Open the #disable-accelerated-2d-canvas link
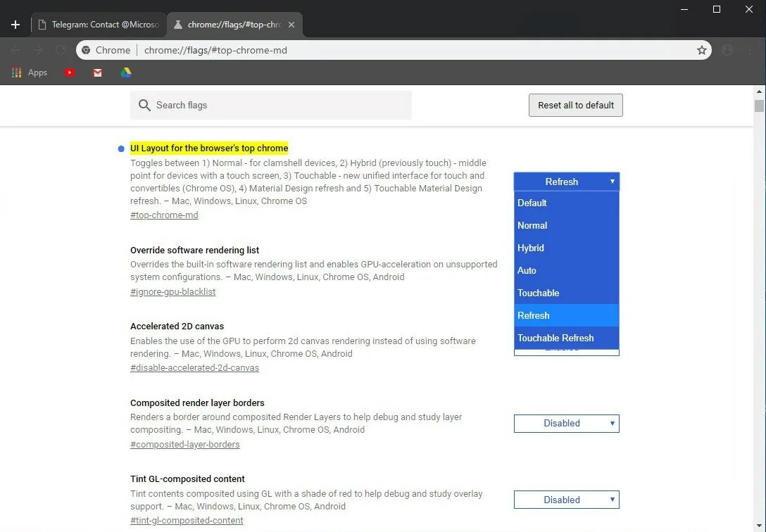This screenshot has width=766, height=532. click(194, 368)
